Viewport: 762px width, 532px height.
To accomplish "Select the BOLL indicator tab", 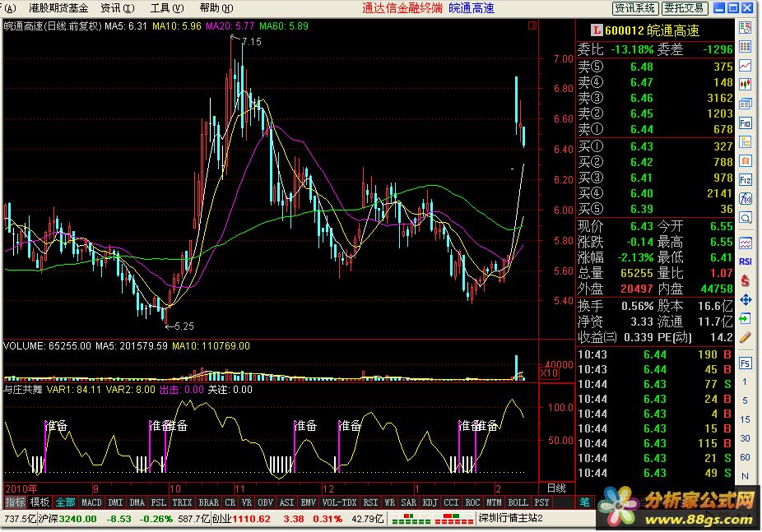I will tap(518, 502).
